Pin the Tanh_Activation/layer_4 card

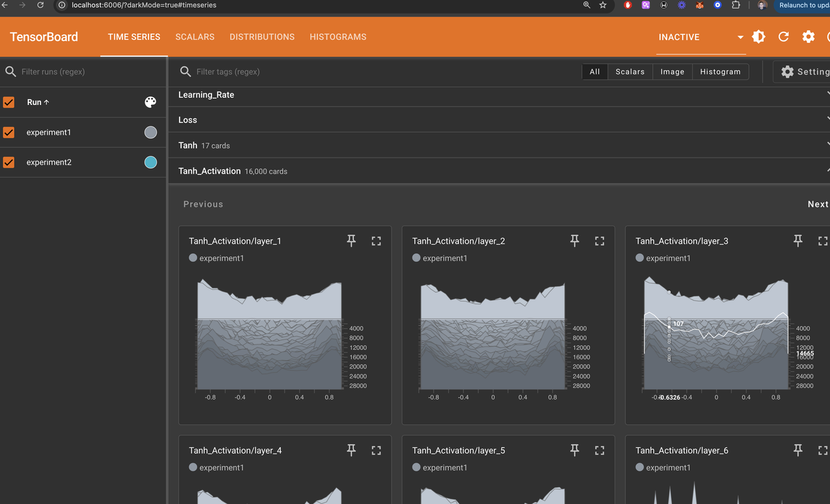pos(351,450)
